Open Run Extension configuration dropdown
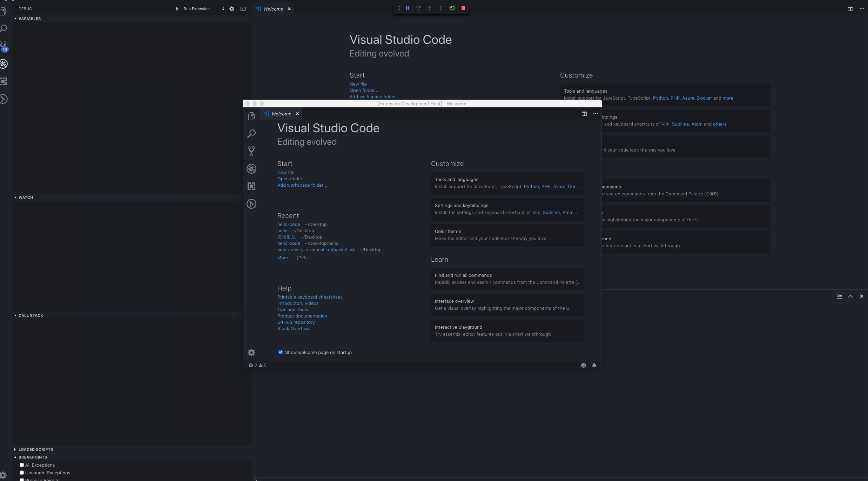The image size is (868, 481). point(203,9)
